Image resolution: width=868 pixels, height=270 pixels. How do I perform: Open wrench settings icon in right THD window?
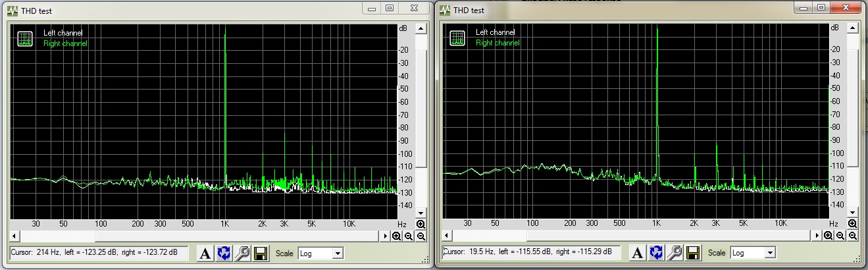[673, 253]
